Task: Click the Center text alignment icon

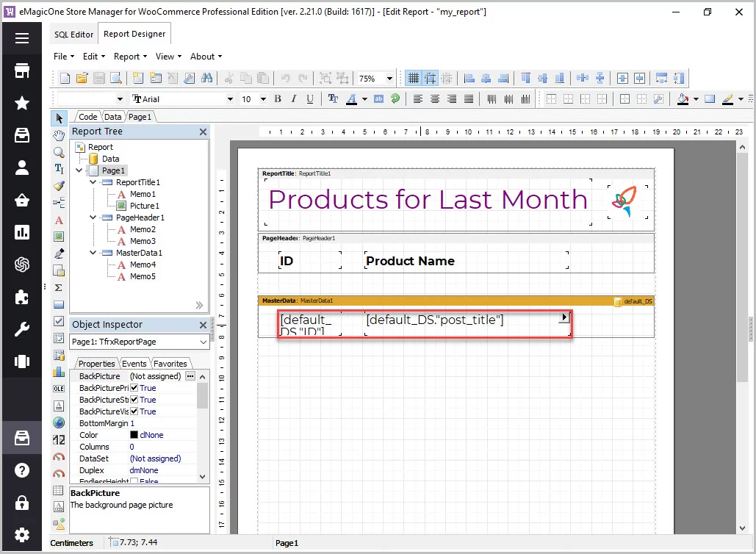Action: (x=435, y=99)
